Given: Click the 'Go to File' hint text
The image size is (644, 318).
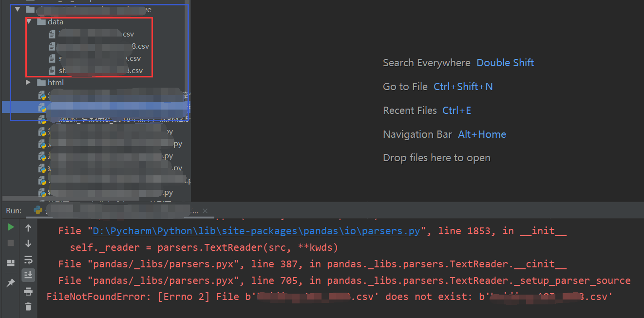Looking at the screenshot, I should [405, 87].
